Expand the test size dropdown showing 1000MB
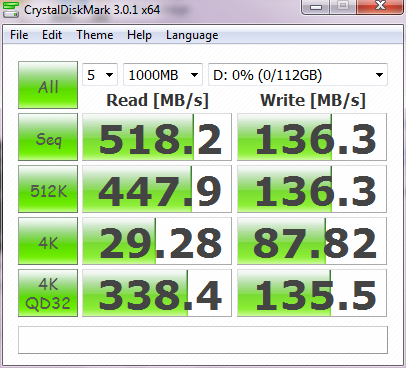406x368 pixels. tap(163, 75)
